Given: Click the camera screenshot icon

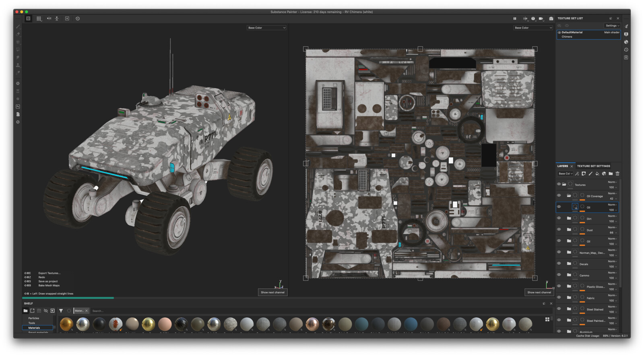Looking at the screenshot, I should click(x=551, y=19).
